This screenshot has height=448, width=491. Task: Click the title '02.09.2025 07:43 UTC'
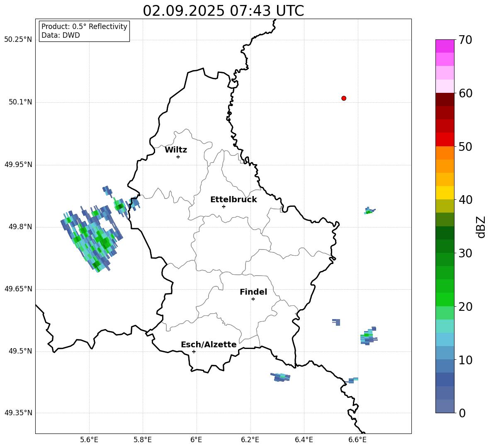[x=223, y=11]
